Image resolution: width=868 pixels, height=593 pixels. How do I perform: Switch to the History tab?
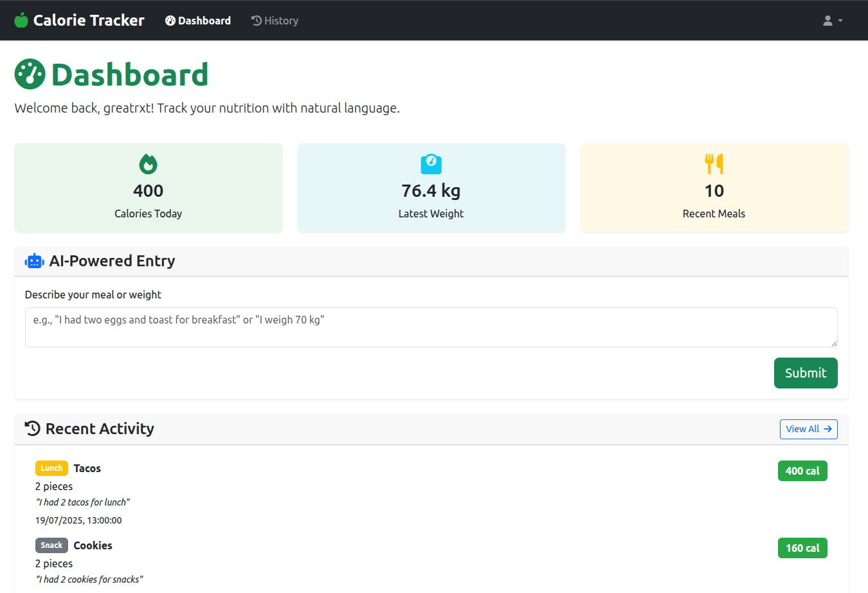pyautogui.click(x=275, y=20)
